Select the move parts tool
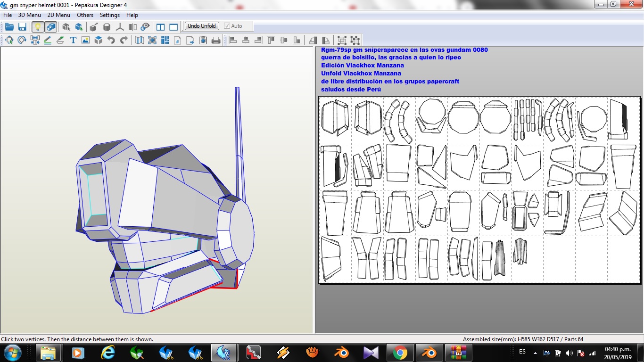This screenshot has height=362, width=644. tap(9, 40)
